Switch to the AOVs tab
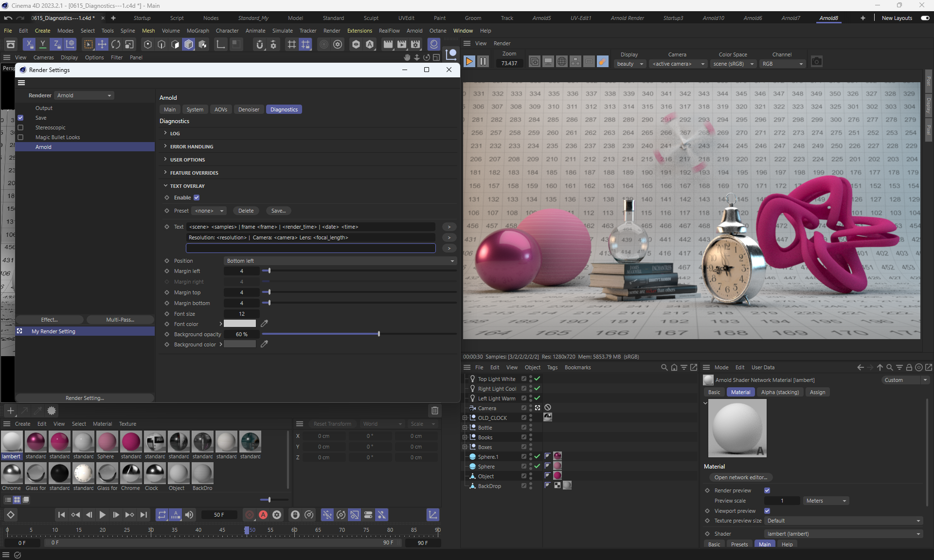Viewport: 934px width, 560px height. (221, 109)
